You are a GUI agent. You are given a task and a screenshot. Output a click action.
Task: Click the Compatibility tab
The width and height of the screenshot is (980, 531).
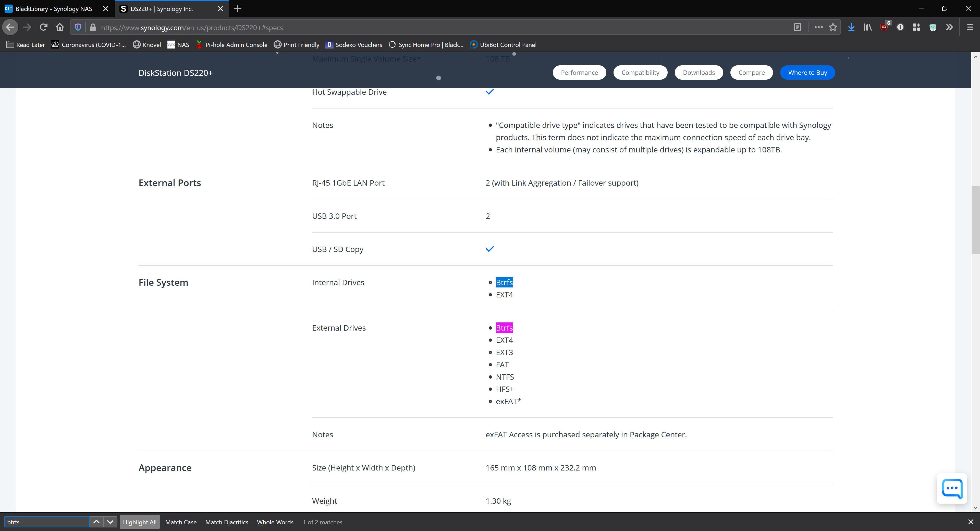click(640, 73)
